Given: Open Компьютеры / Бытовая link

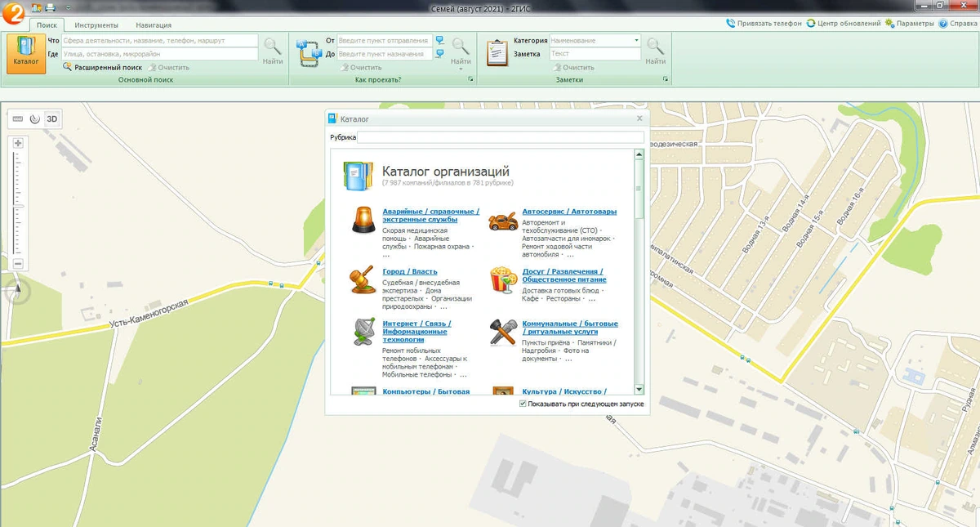Looking at the screenshot, I should point(426,391).
